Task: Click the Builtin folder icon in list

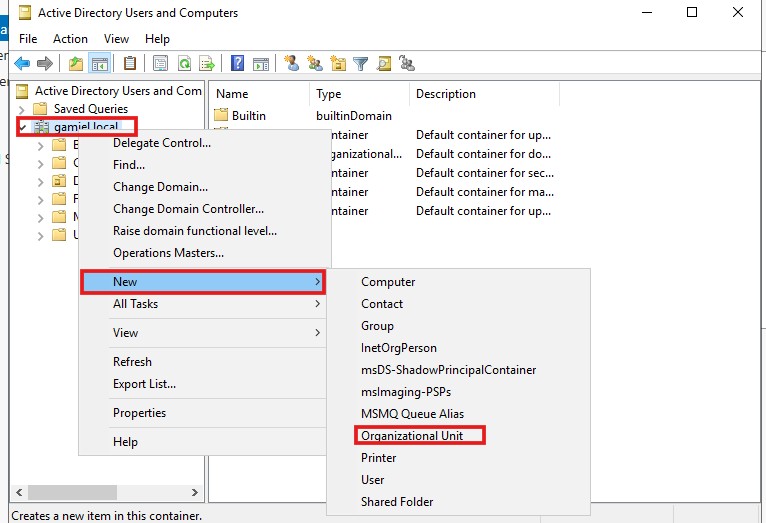Action: click(221, 115)
